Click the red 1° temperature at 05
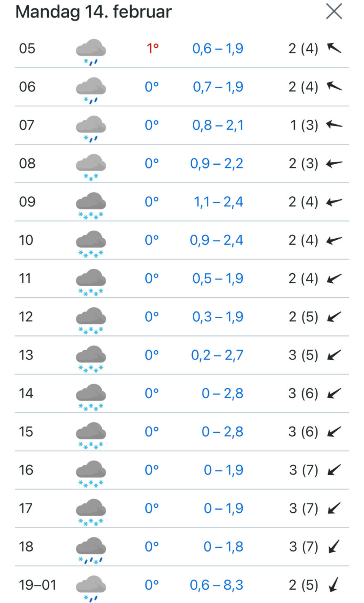The height and width of the screenshot is (603, 364). tap(152, 48)
